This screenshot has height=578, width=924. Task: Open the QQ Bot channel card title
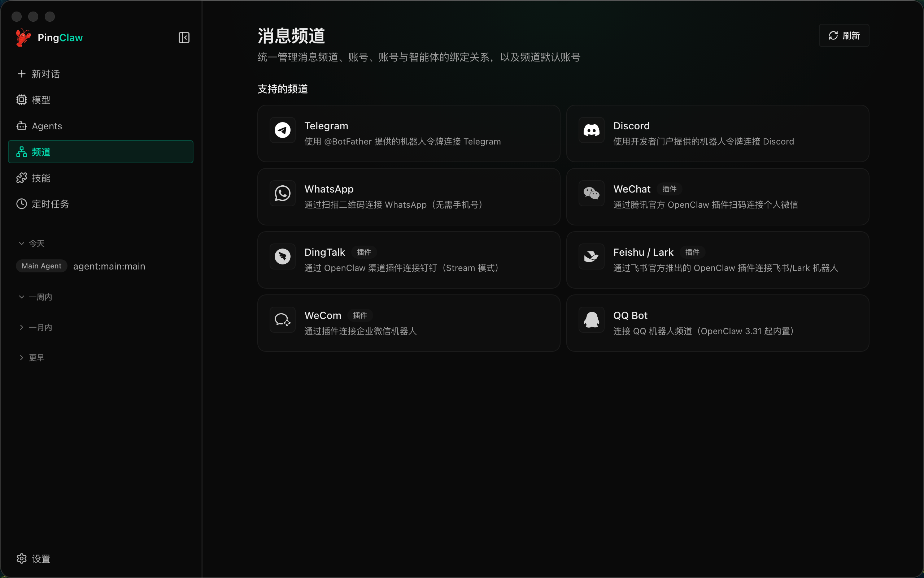pyautogui.click(x=630, y=315)
